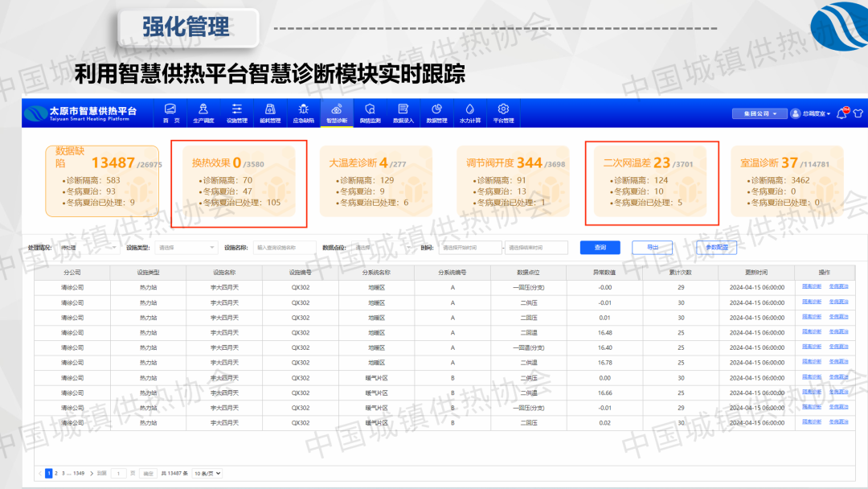
Task: Select the 能耗管理 navigation icon
Action: (271, 109)
